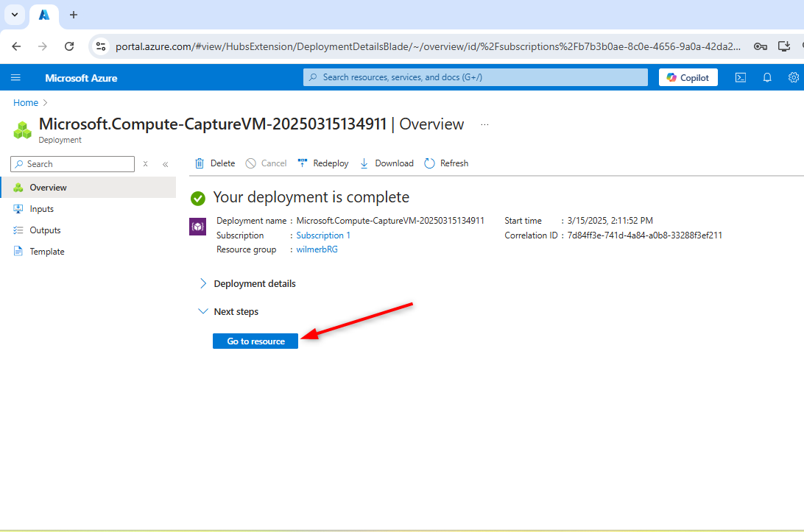
Task: Click the Copilot button
Action: (688, 77)
